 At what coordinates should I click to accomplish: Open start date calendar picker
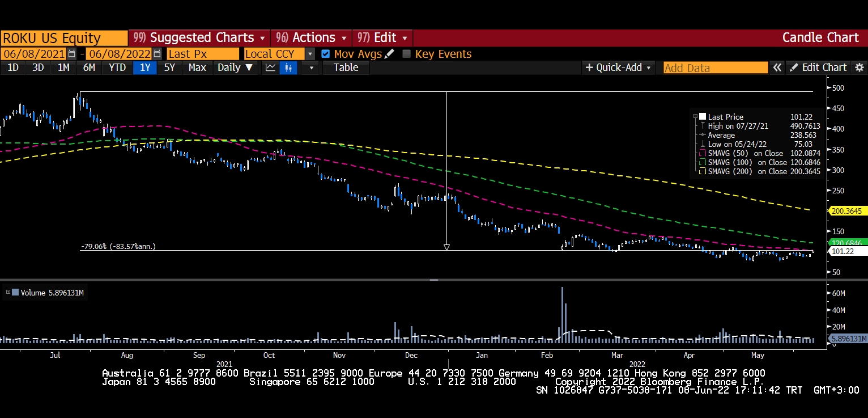tap(71, 54)
